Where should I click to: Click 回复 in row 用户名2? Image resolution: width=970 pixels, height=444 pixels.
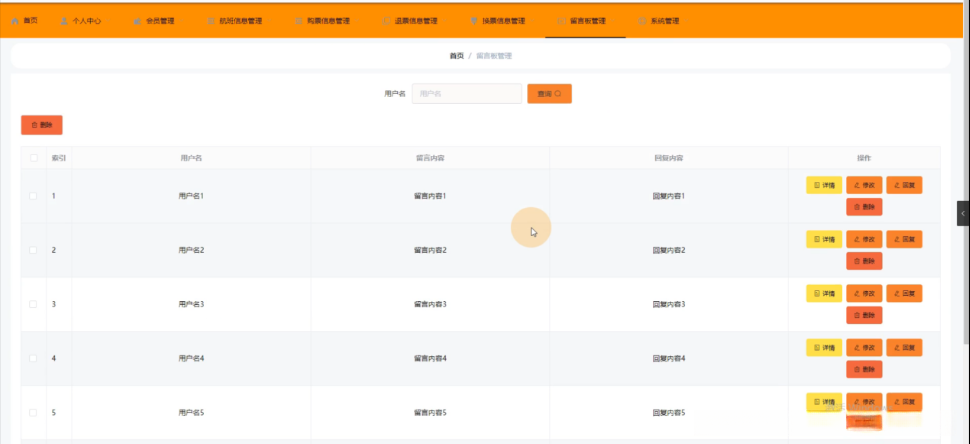[x=904, y=239]
